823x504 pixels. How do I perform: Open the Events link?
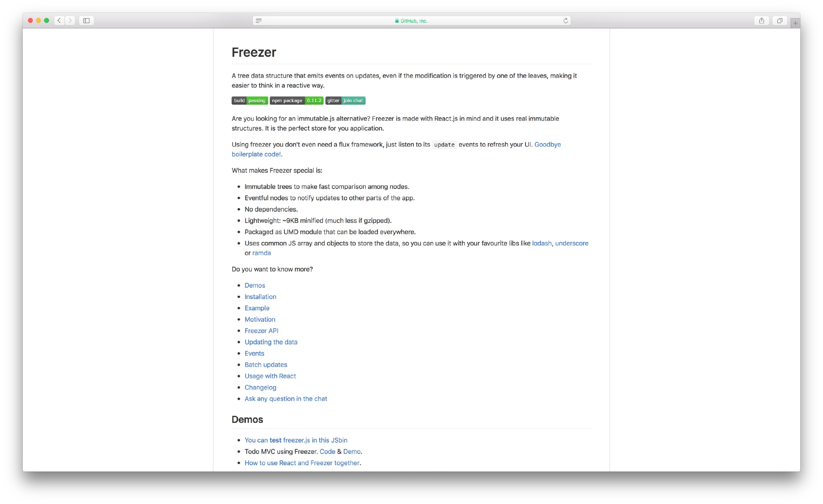click(x=255, y=353)
